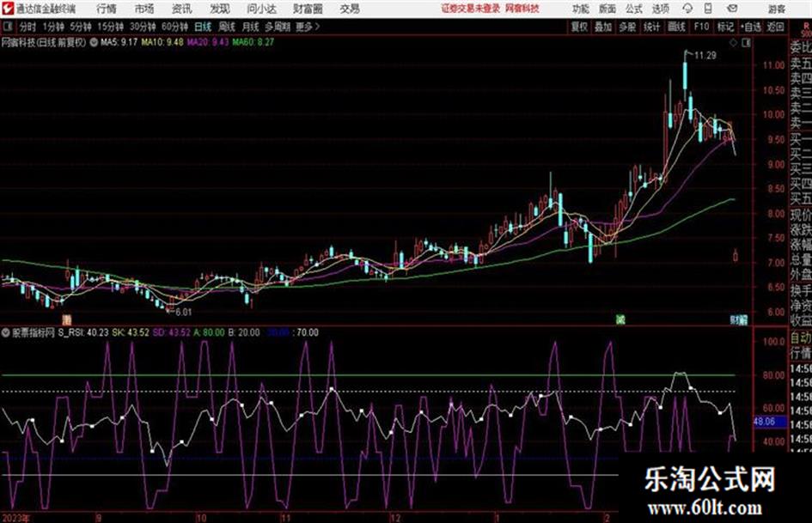The image size is (812, 523).
Task: Click the green marker near February candles
Action: tap(620, 319)
